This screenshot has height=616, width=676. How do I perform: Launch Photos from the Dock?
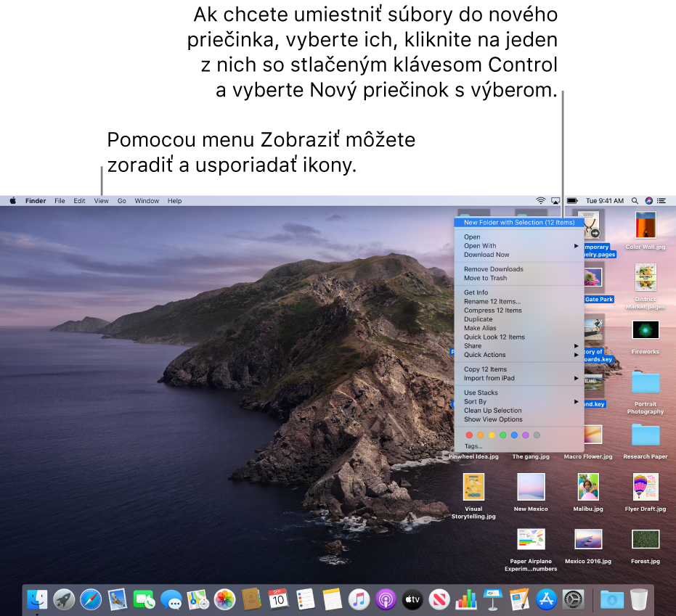point(224,599)
